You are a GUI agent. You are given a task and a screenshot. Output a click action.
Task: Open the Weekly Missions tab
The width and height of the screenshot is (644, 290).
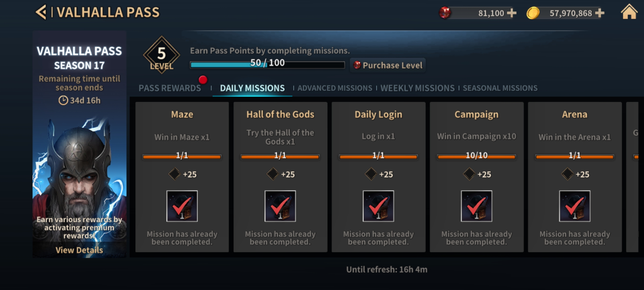click(418, 88)
